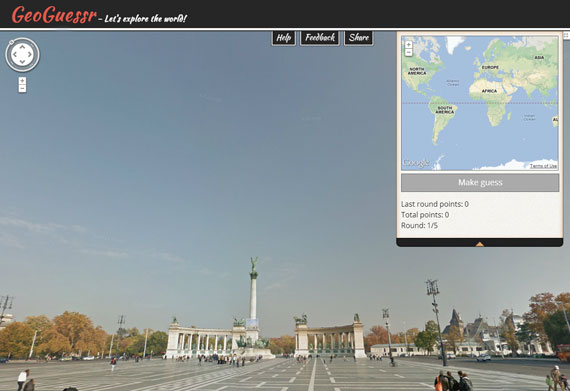This screenshot has width=570, height=391.
Task: Pan the street view up with the compass arrow
Action: click(22, 47)
